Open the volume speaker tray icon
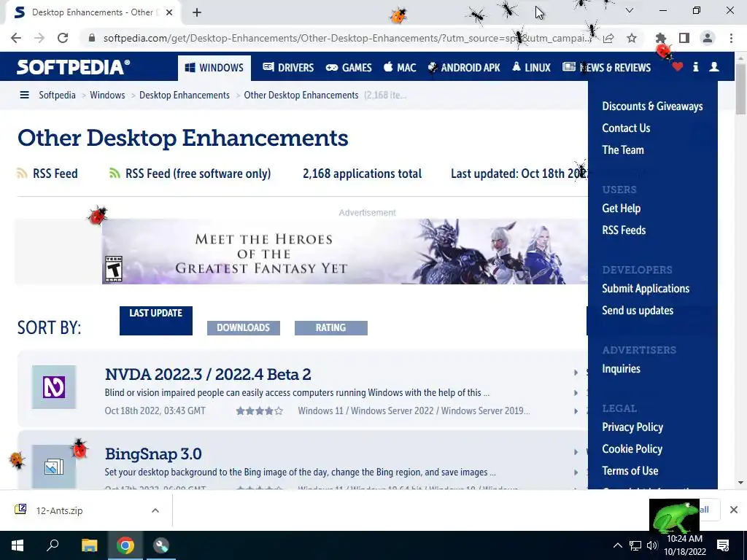Viewport: 747px width, 560px height. tap(652, 545)
